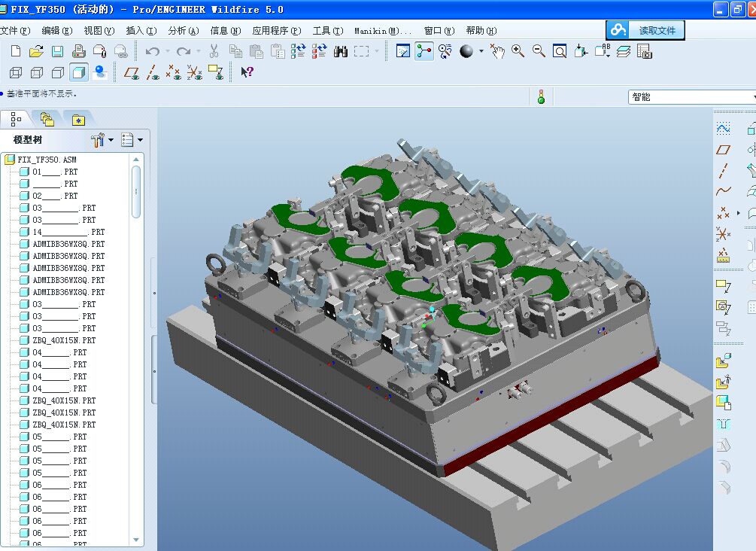Image resolution: width=756 pixels, height=551 pixels.
Task: Click the Refit view icon
Action: pos(560,51)
